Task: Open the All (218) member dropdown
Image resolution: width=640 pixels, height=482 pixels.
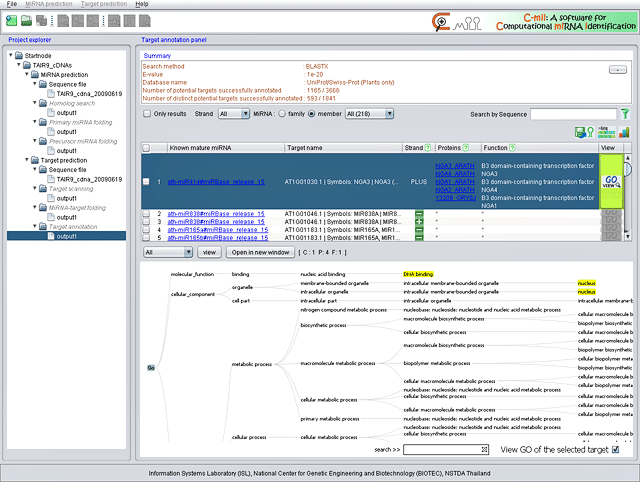Action: point(369,114)
